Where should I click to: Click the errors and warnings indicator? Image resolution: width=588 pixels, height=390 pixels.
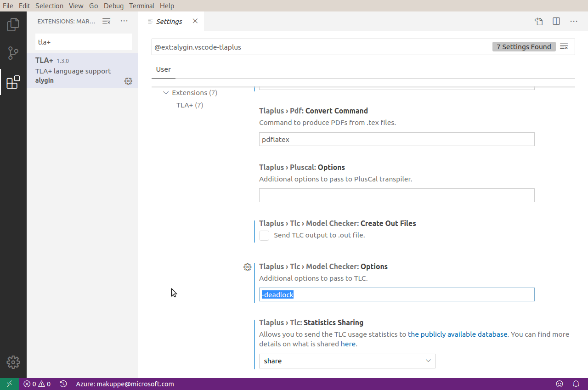[37, 384]
